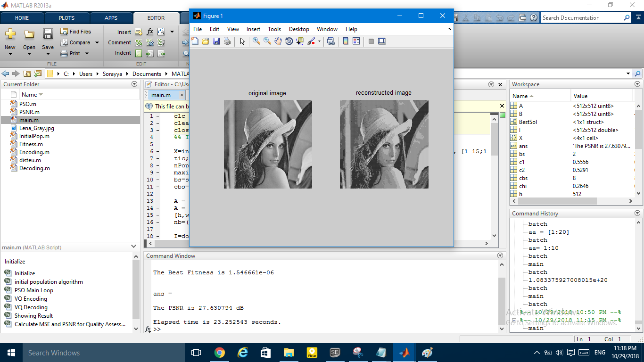Open Google Chrome from the taskbar
This screenshot has width=644, height=362.
[219, 353]
